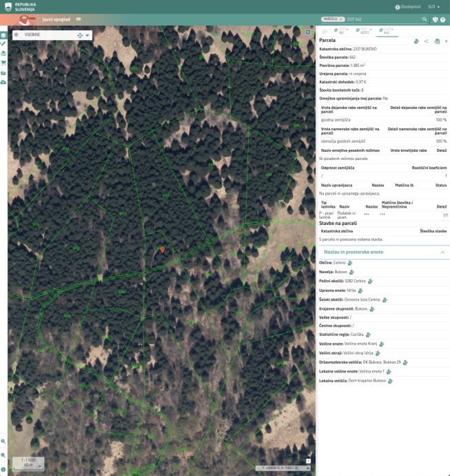Open the help question mark icon
This screenshot has width=450, height=476.
click(x=443, y=20)
